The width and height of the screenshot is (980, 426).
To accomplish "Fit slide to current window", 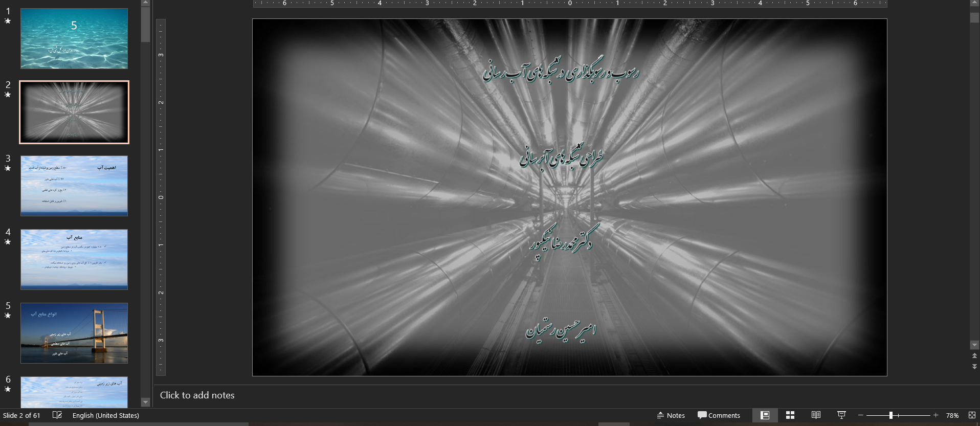I will click(972, 415).
